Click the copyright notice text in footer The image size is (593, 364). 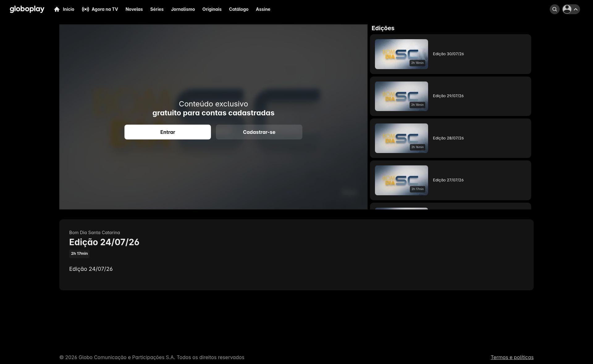tap(152, 357)
